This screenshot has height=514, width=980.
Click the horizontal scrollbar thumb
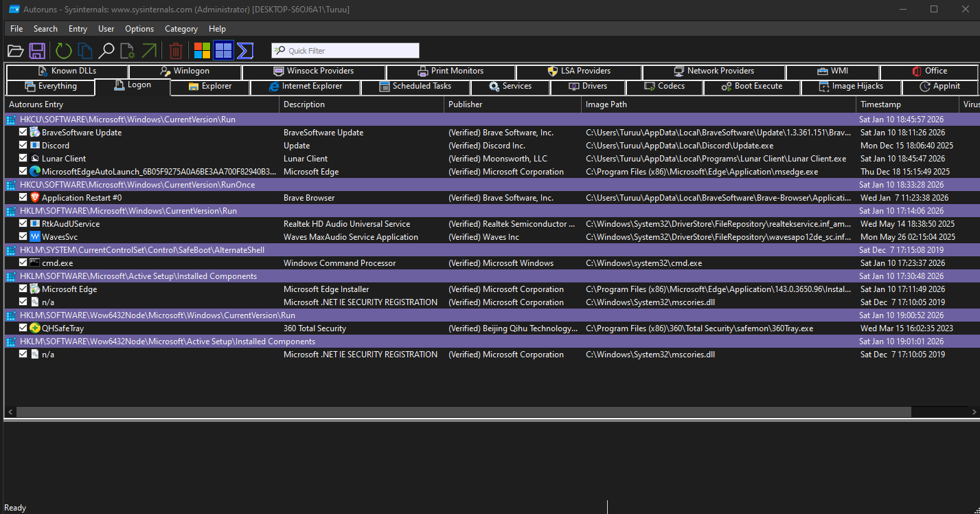(x=464, y=412)
